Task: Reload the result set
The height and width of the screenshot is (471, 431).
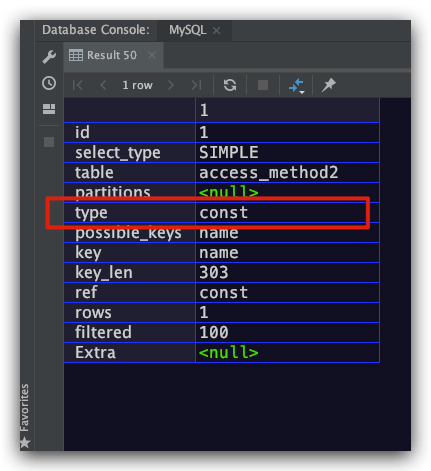Action: point(230,85)
